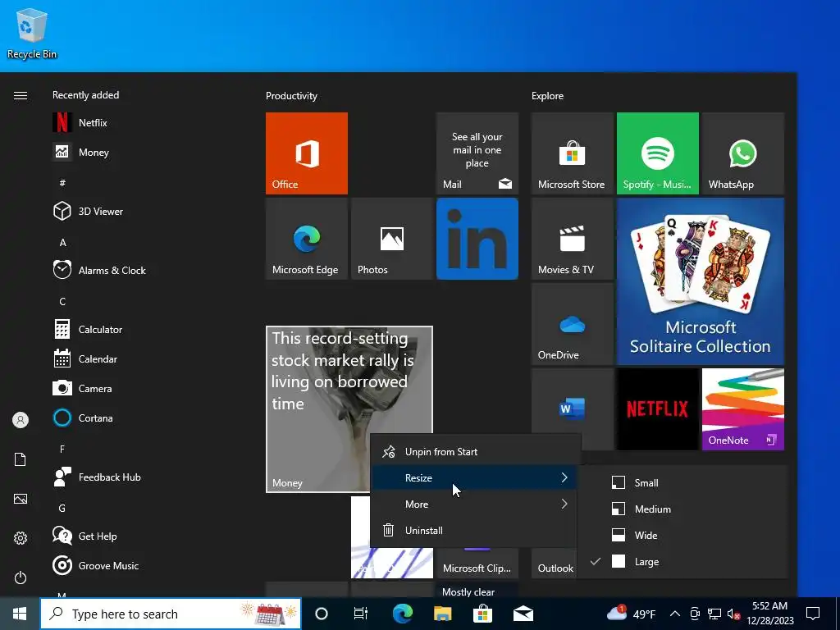The width and height of the screenshot is (840, 630).
Task: Open the WhatsApp tile
Action: 743,153
